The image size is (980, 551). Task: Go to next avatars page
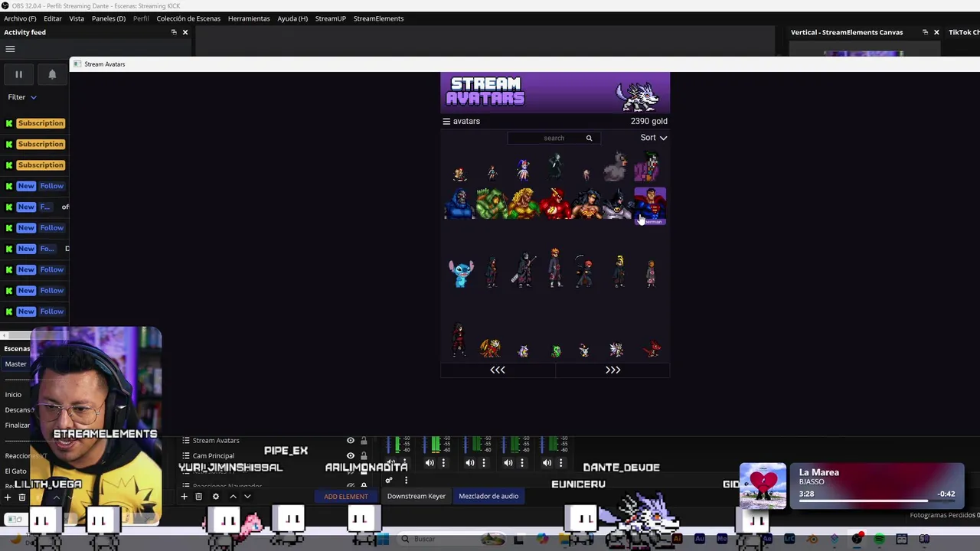(x=612, y=370)
